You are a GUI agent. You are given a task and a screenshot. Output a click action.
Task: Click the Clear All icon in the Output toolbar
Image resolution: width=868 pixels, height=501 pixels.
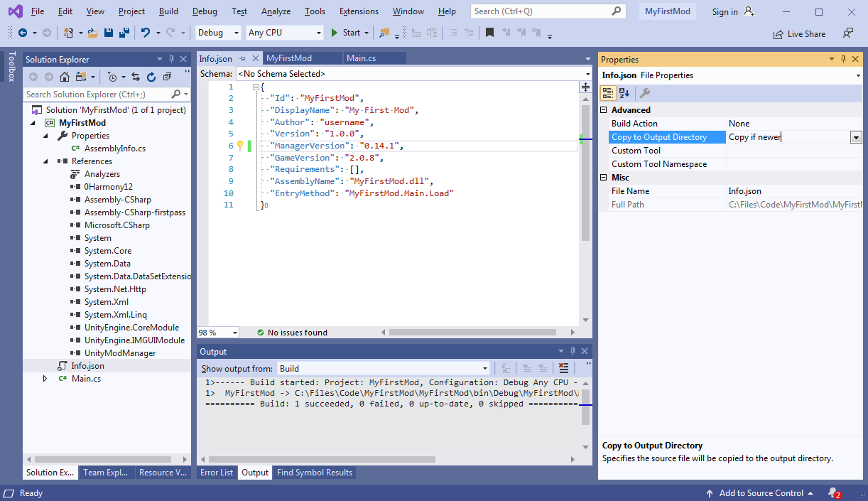pyautogui.click(x=563, y=368)
